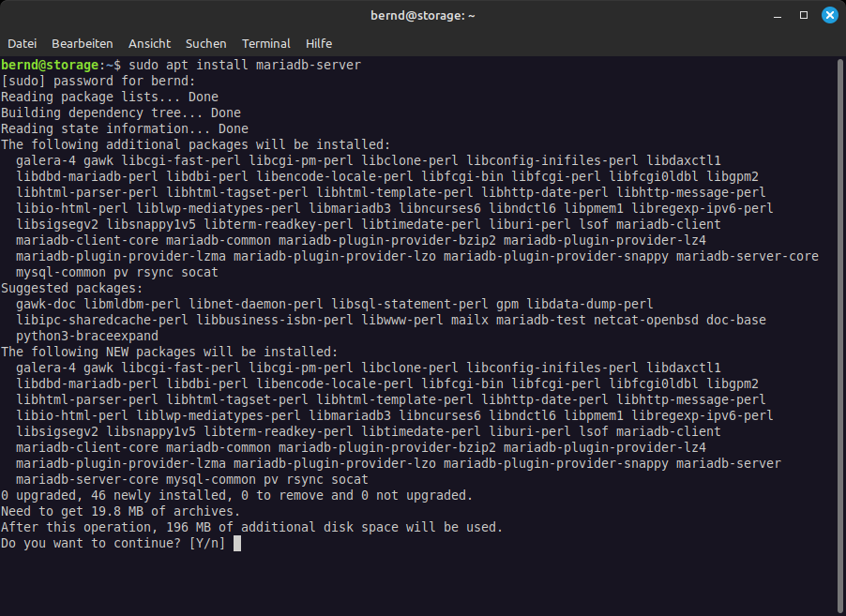Open the Datei menu
The width and height of the screenshot is (846, 616).
[x=23, y=44]
